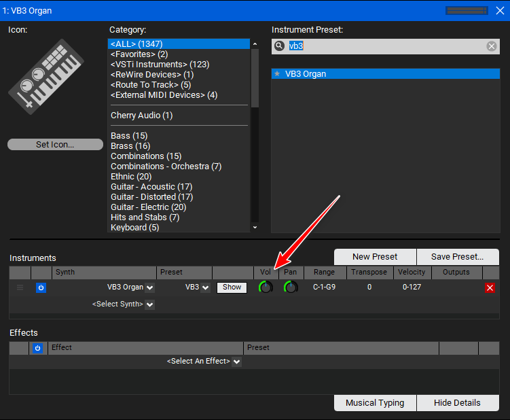Click the category list scroll up arrow

[255, 44]
